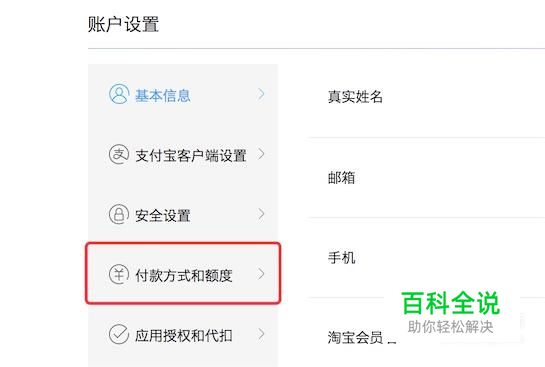Open the highlighted 付款方式和额度 entry
The width and height of the screenshot is (545, 367).
pos(183,274)
